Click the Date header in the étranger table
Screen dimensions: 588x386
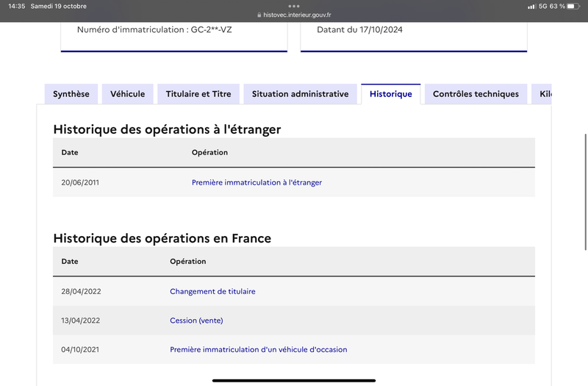pyautogui.click(x=70, y=152)
